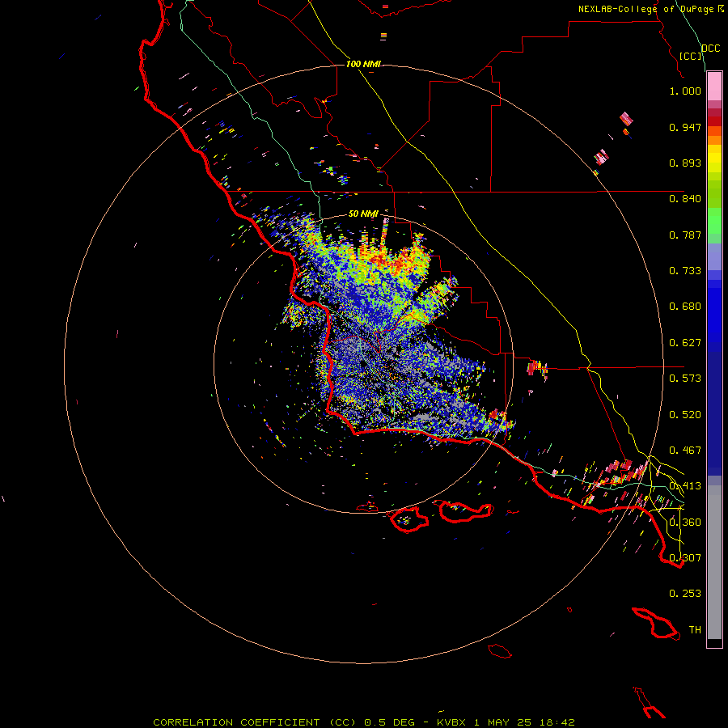Viewport: 728px width, 728px height.
Task: Select the 0.253 scale value
Action: (x=685, y=594)
